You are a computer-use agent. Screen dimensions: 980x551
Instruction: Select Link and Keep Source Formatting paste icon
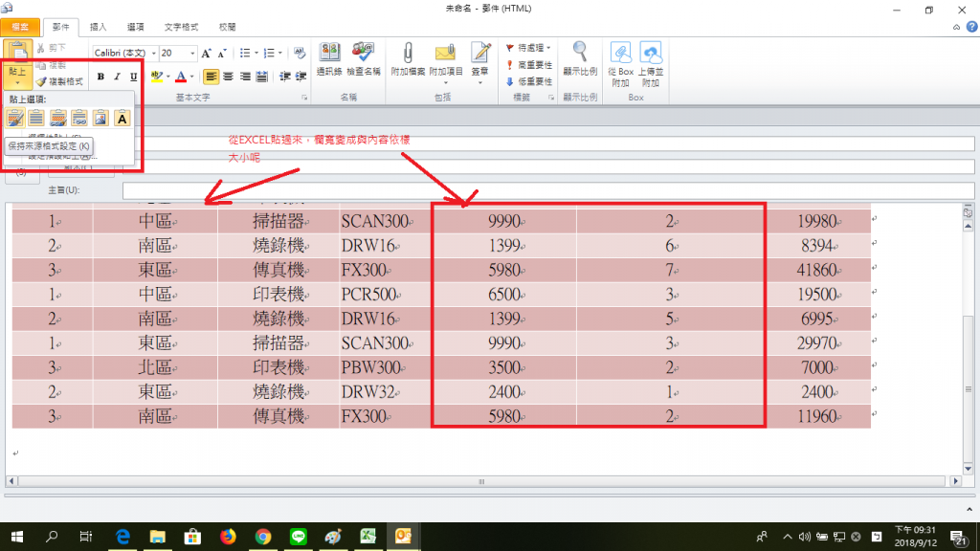point(57,118)
